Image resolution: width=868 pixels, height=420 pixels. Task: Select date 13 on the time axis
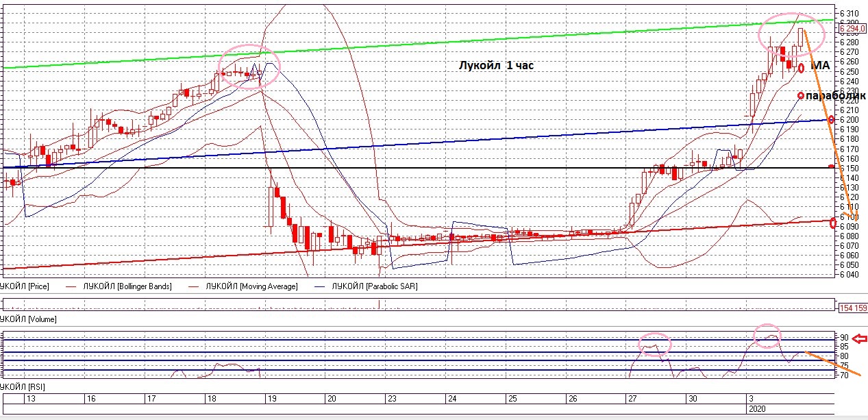pyautogui.click(x=30, y=398)
